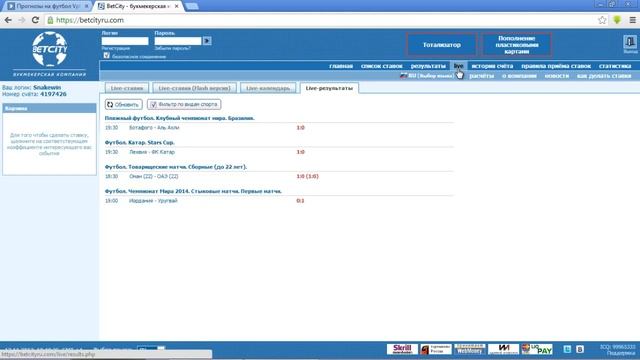Image resolution: width=640 pixels, height=360 pixels.
Task: Click the 1:0 (1:0) score
Action: [307, 176]
